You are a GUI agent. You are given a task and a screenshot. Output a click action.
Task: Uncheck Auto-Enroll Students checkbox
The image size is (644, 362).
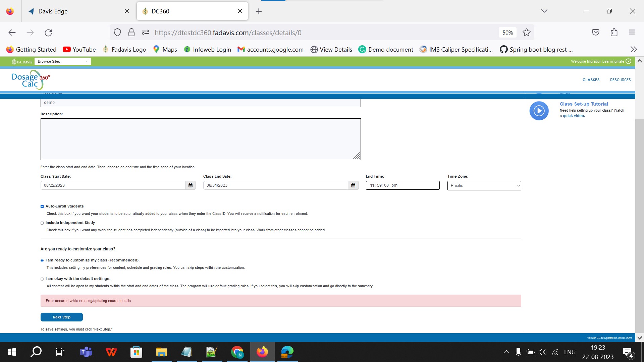[x=42, y=206]
